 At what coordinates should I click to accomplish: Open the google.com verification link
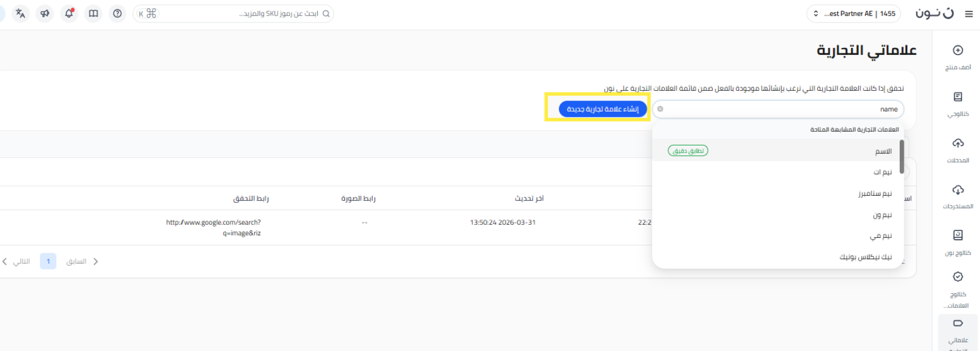point(213,227)
